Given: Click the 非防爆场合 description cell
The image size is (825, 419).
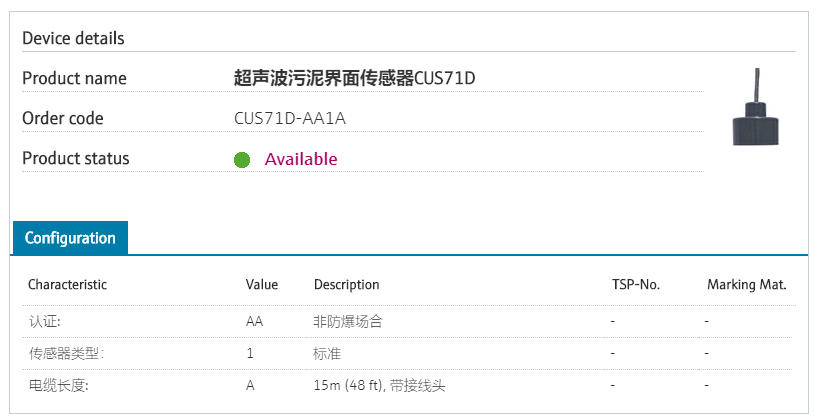Looking at the screenshot, I should tap(347, 321).
